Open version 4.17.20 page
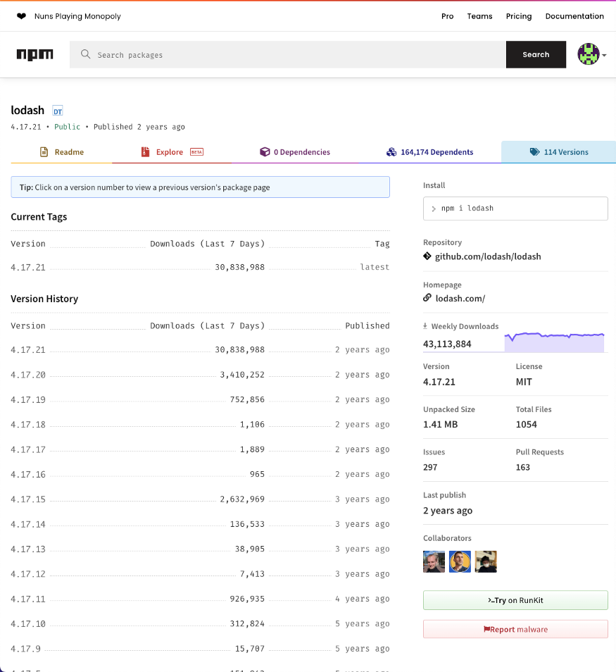Image resolution: width=616 pixels, height=672 pixels. tap(28, 375)
